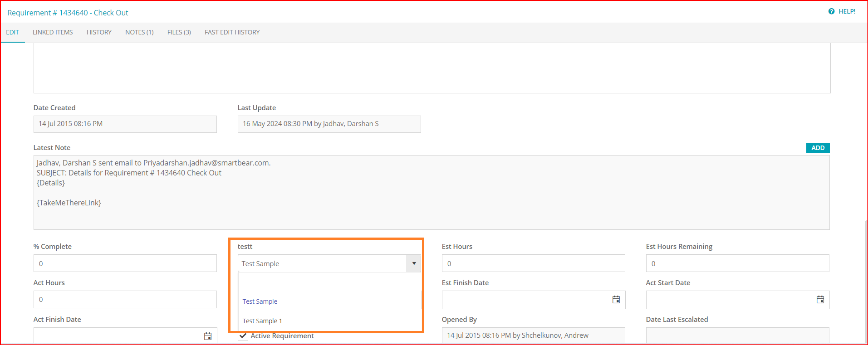Focus the Est Hours field
Screen dimensions: 868x345
click(x=533, y=263)
